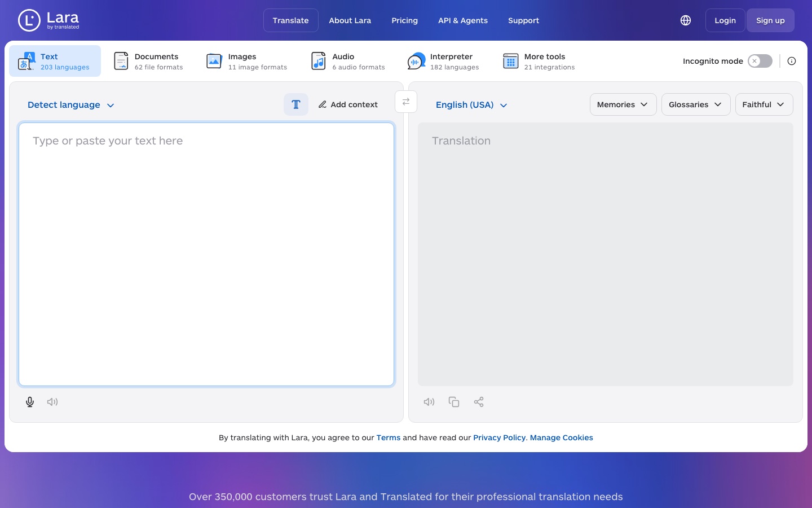The image size is (812, 508).
Task: Select the Text translation tab
Action: (55, 61)
